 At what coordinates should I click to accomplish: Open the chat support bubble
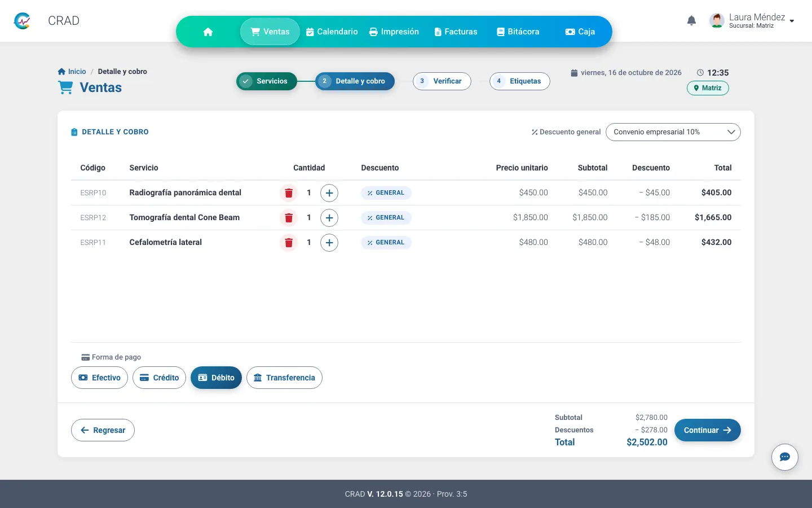(785, 457)
